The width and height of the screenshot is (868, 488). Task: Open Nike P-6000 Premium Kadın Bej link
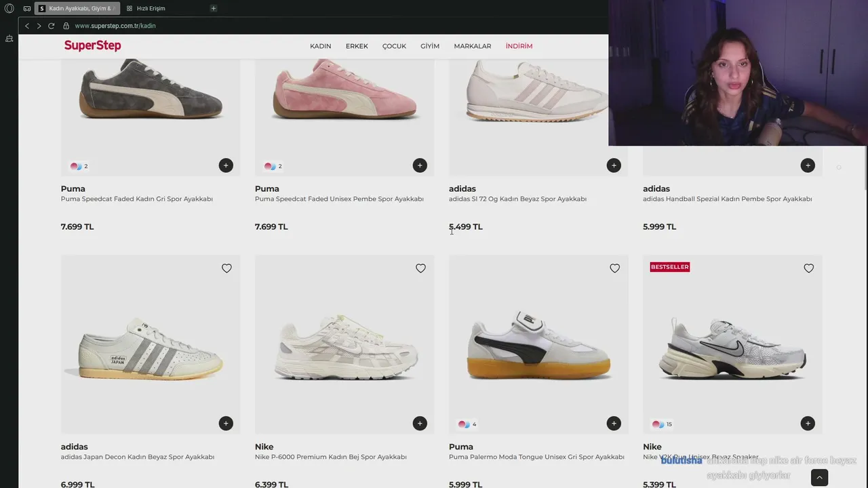(x=331, y=457)
